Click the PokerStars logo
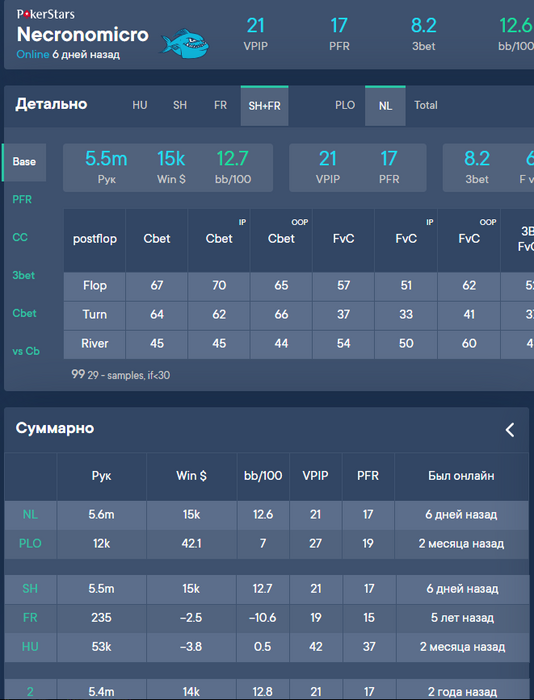 pyautogui.click(x=46, y=14)
